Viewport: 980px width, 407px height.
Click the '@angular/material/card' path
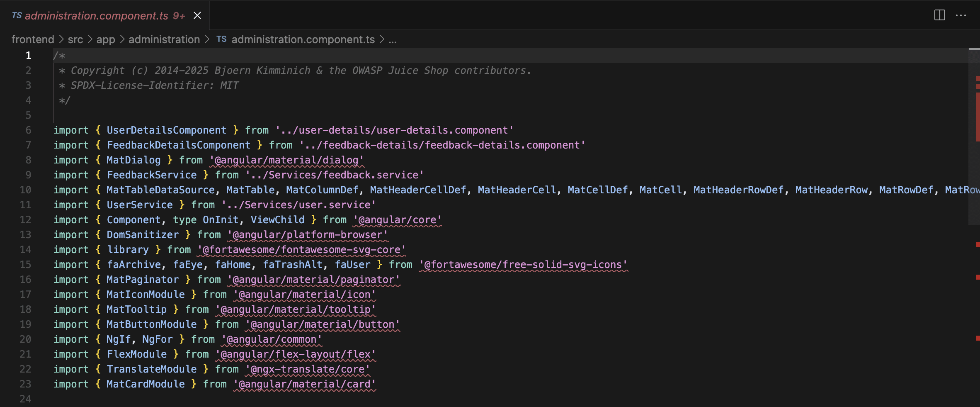(305, 384)
